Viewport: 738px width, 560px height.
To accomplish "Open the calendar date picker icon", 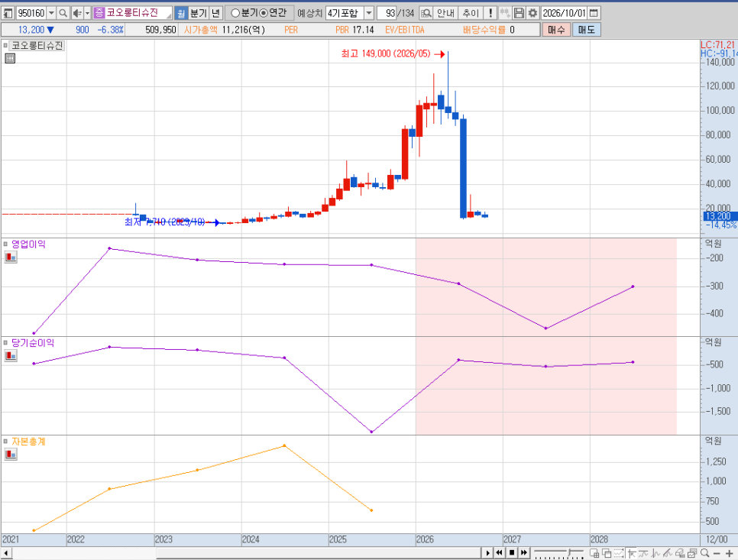I will pos(594,13).
